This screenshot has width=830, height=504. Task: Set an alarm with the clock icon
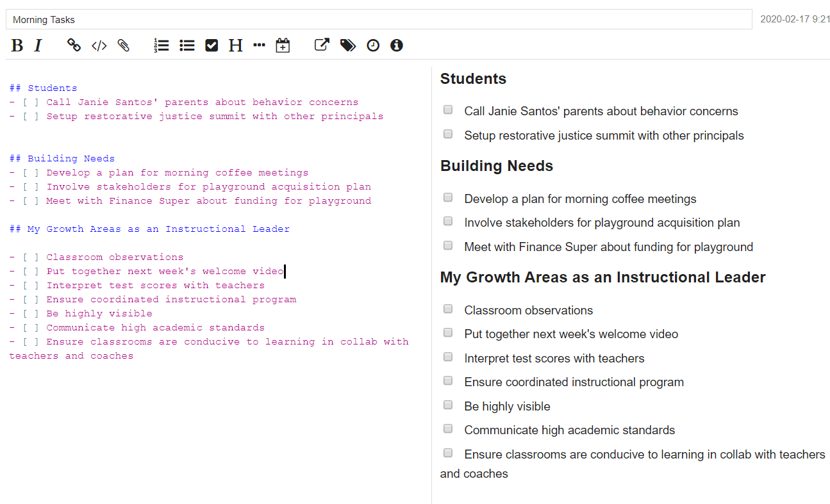tap(373, 45)
